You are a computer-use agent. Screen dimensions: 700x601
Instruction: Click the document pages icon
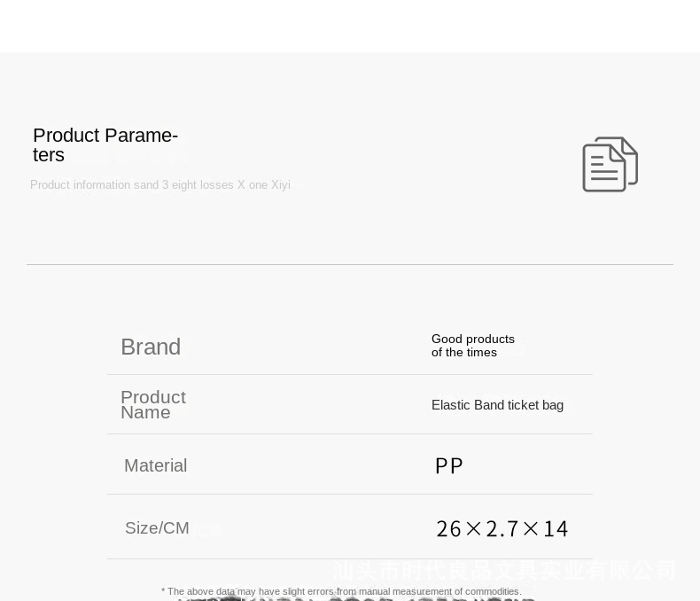point(610,165)
